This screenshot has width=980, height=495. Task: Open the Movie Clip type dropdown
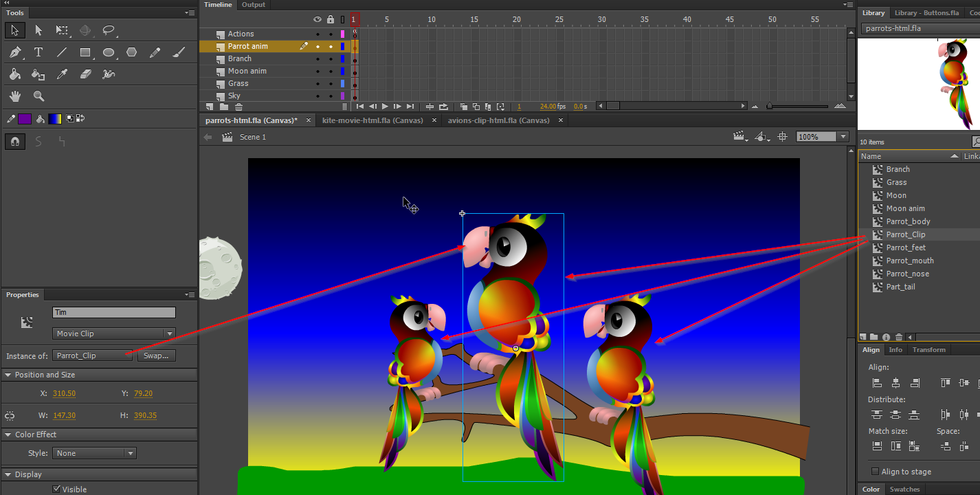pos(114,333)
